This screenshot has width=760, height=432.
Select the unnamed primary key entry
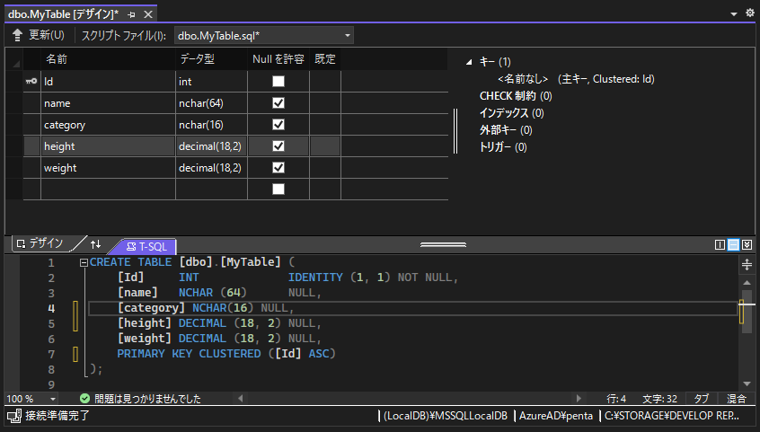click(576, 79)
